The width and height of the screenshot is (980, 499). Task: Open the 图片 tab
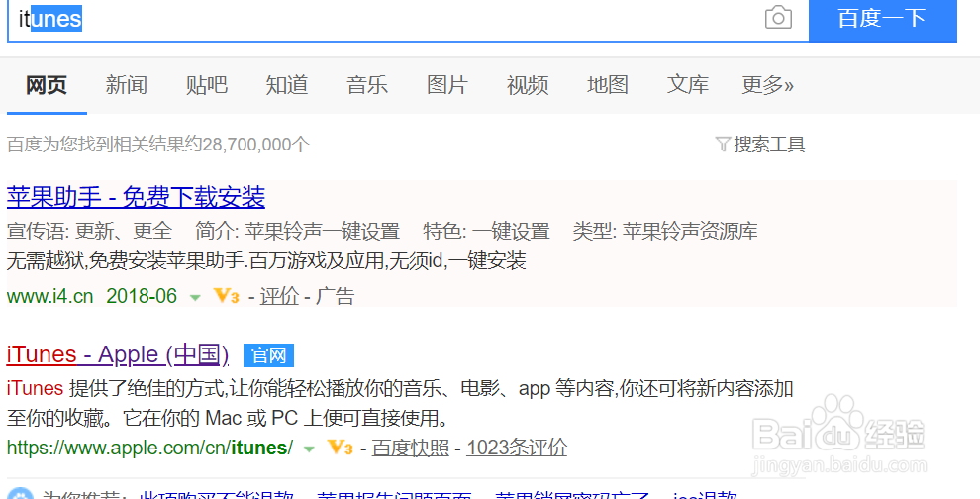[446, 85]
